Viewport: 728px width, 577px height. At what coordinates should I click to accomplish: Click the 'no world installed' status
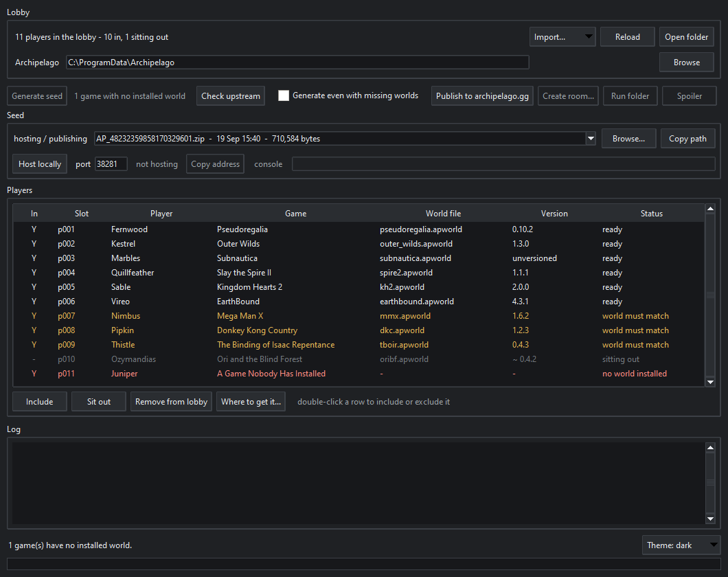tap(634, 373)
